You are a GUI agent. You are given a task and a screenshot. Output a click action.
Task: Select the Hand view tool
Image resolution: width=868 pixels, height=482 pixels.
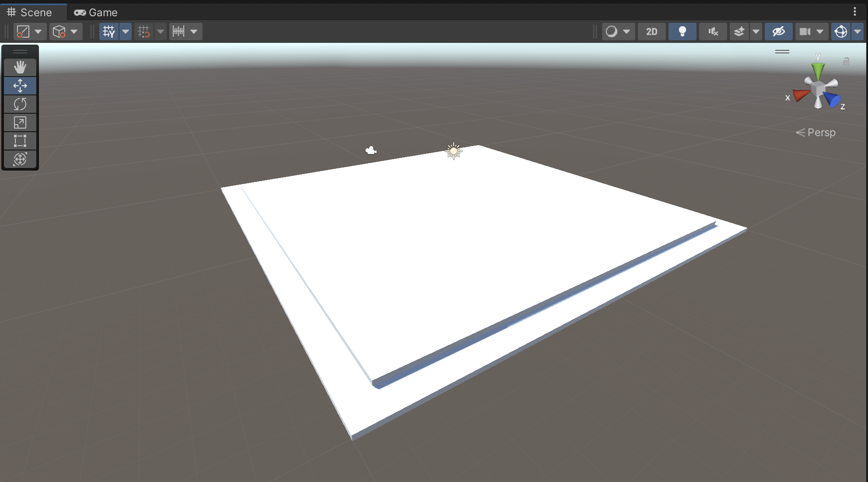(x=20, y=67)
